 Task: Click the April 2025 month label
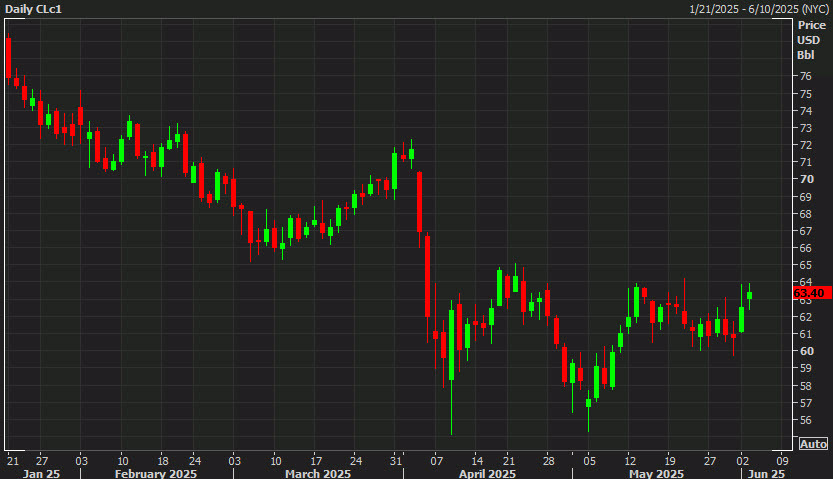click(487, 474)
